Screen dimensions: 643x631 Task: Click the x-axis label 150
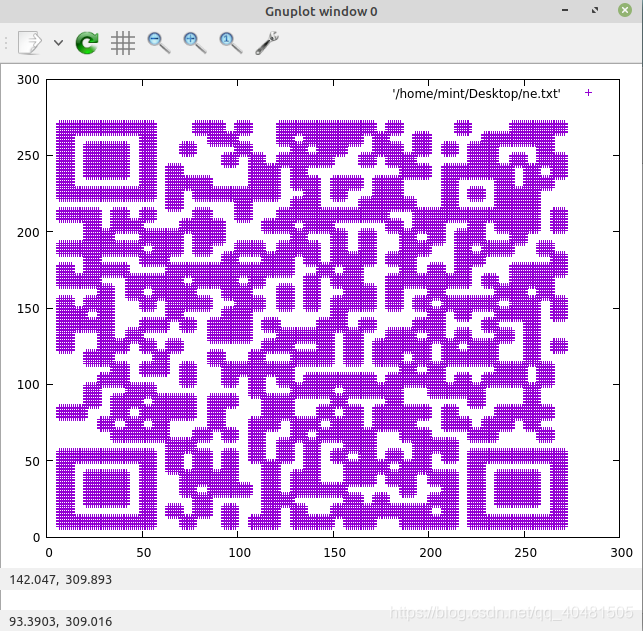click(335, 553)
